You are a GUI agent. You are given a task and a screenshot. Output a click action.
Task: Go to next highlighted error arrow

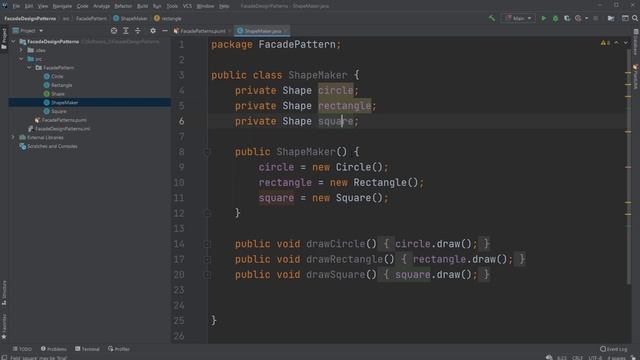point(626,43)
